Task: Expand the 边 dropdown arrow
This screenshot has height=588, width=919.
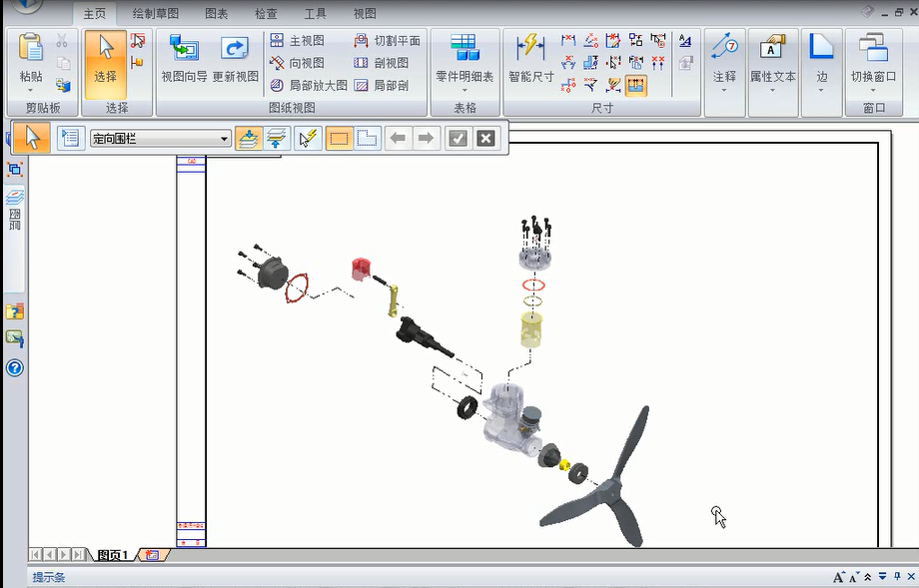Action: 821,91
